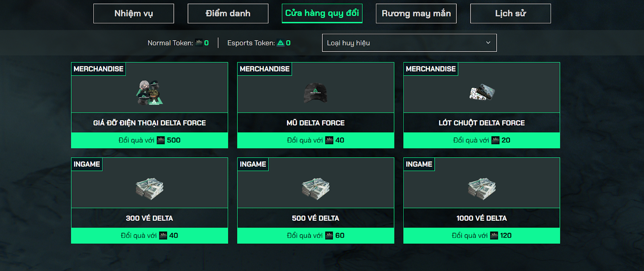Click token icon beside the 120 price
This screenshot has height=271, width=644.
point(494,236)
